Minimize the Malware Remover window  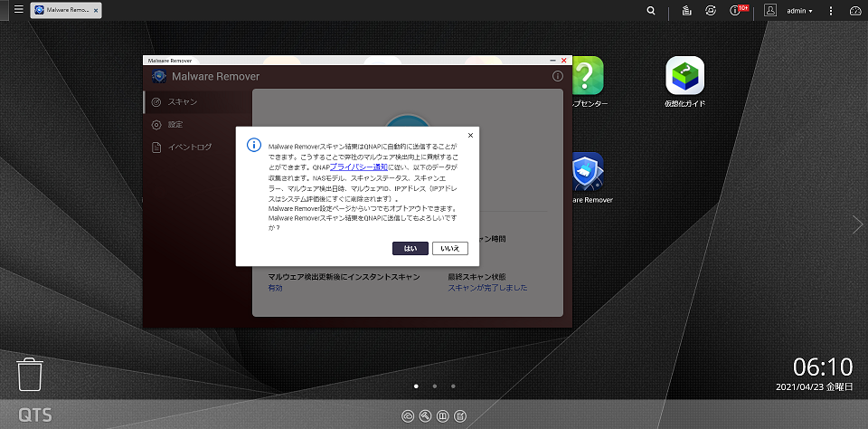click(552, 60)
